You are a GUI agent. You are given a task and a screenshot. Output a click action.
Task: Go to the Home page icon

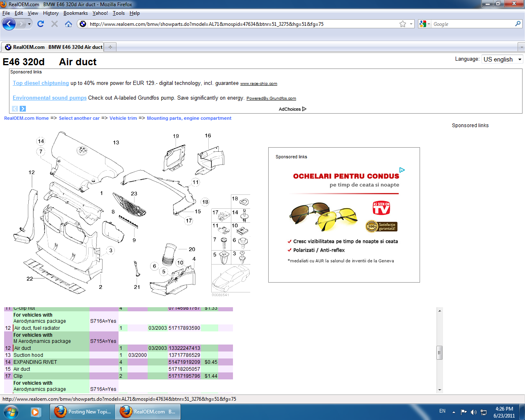pos(68,24)
